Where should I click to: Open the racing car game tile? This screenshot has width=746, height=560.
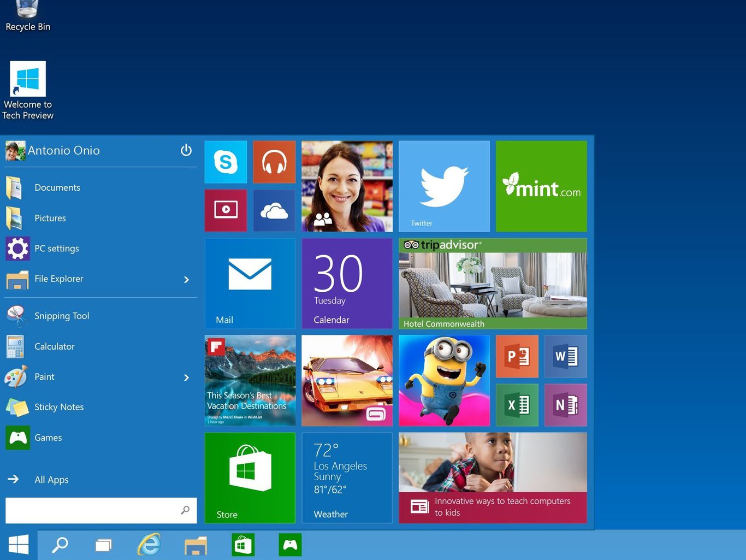347,381
